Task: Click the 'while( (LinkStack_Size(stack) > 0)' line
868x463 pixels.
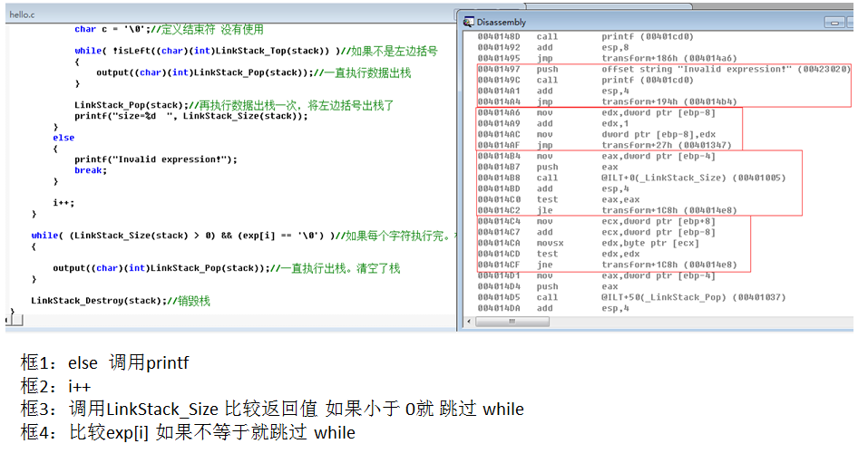Action: 244,236
